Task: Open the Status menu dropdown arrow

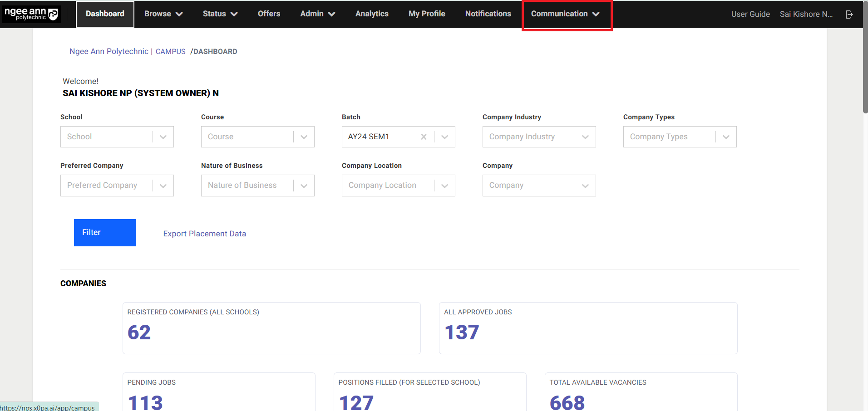Action: pyautogui.click(x=234, y=14)
